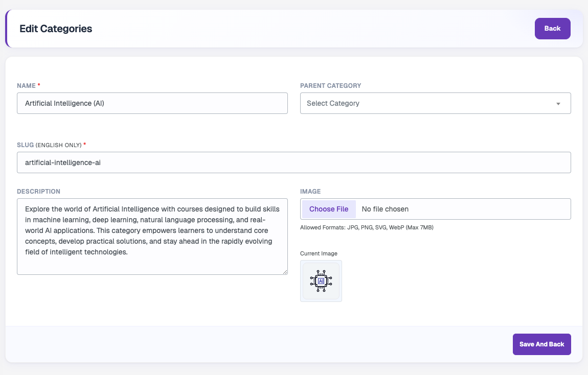The height and width of the screenshot is (375, 588).
Task: Click the 'No file chosen' text
Action: point(385,209)
